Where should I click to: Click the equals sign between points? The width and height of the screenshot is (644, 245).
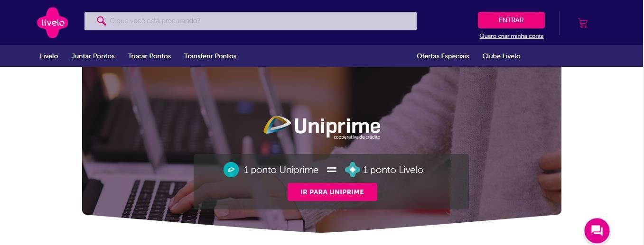(332, 170)
